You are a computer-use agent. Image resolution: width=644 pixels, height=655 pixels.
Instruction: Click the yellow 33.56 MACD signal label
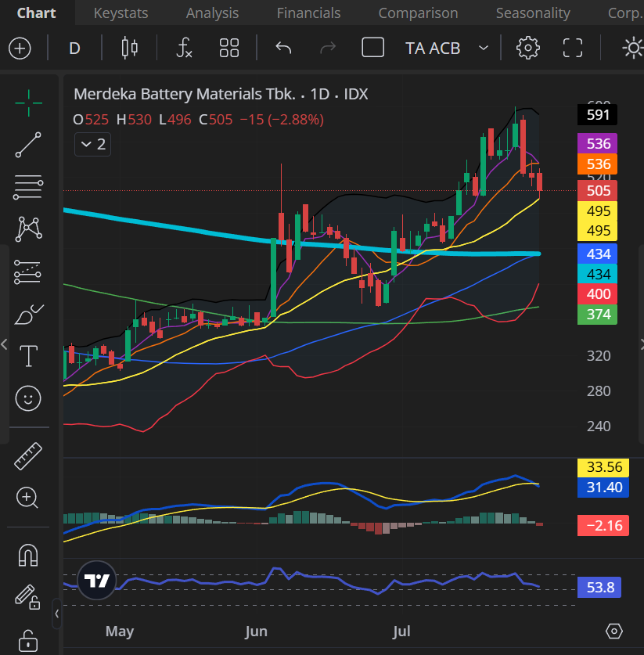point(603,467)
